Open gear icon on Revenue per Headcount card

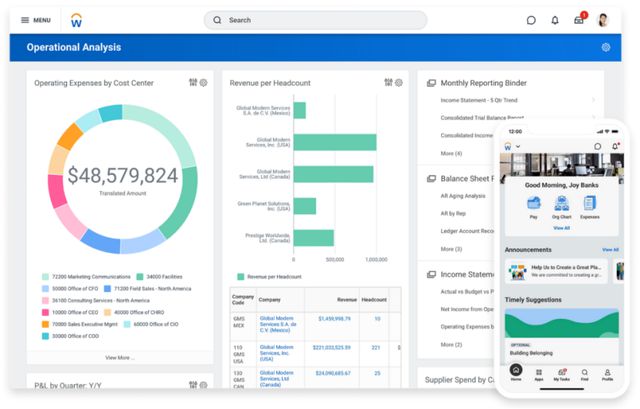tap(399, 83)
